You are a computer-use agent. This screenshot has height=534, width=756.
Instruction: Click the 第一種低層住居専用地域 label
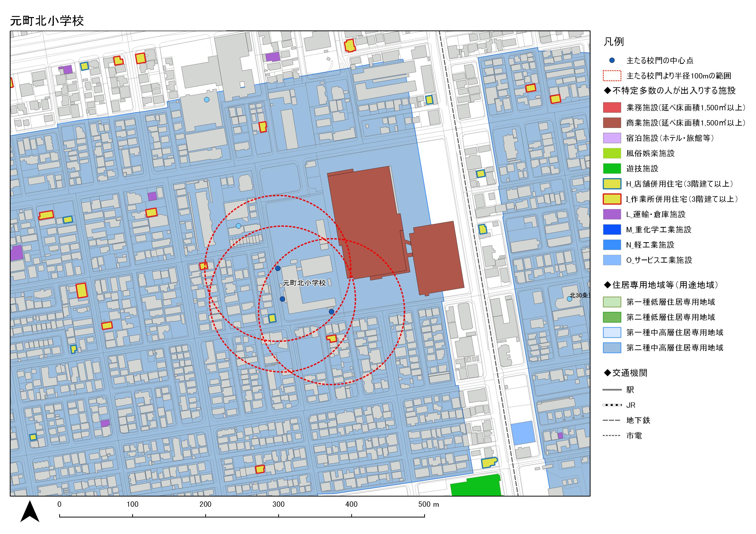click(x=670, y=302)
